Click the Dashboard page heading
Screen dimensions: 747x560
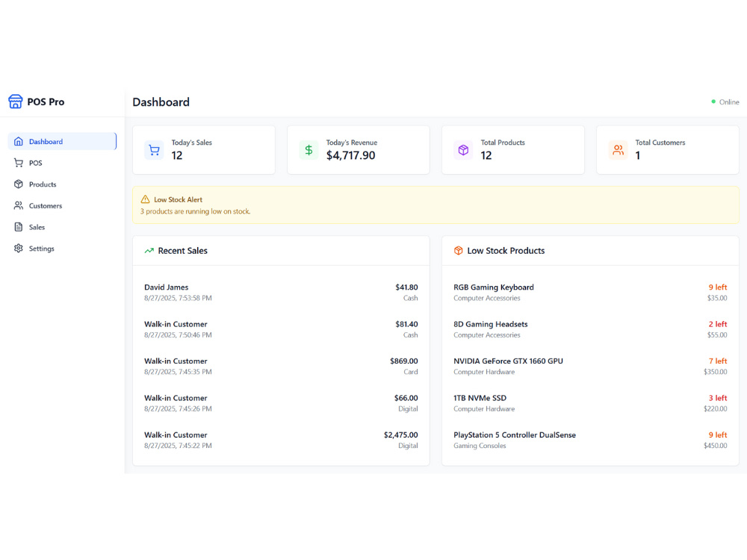(x=161, y=102)
